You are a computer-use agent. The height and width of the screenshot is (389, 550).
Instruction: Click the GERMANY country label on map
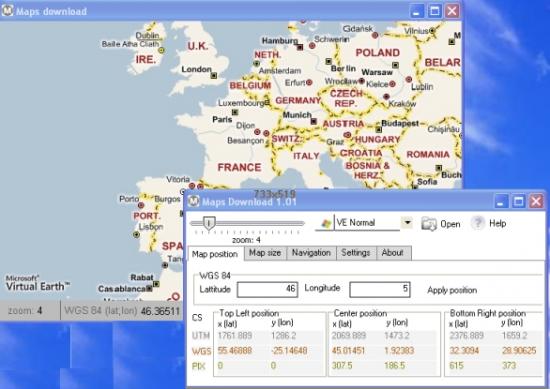[x=298, y=101]
